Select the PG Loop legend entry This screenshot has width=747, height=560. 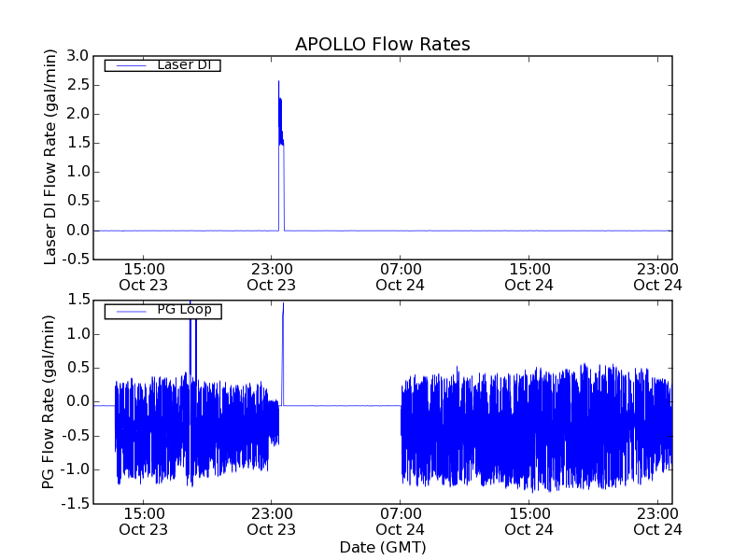[162, 310]
